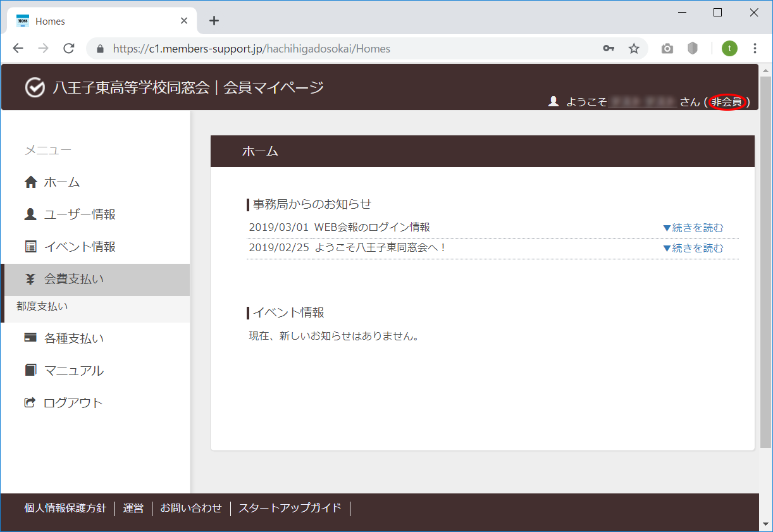Open イベント情報 in the side menu
The height and width of the screenshot is (532, 773).
96,247
